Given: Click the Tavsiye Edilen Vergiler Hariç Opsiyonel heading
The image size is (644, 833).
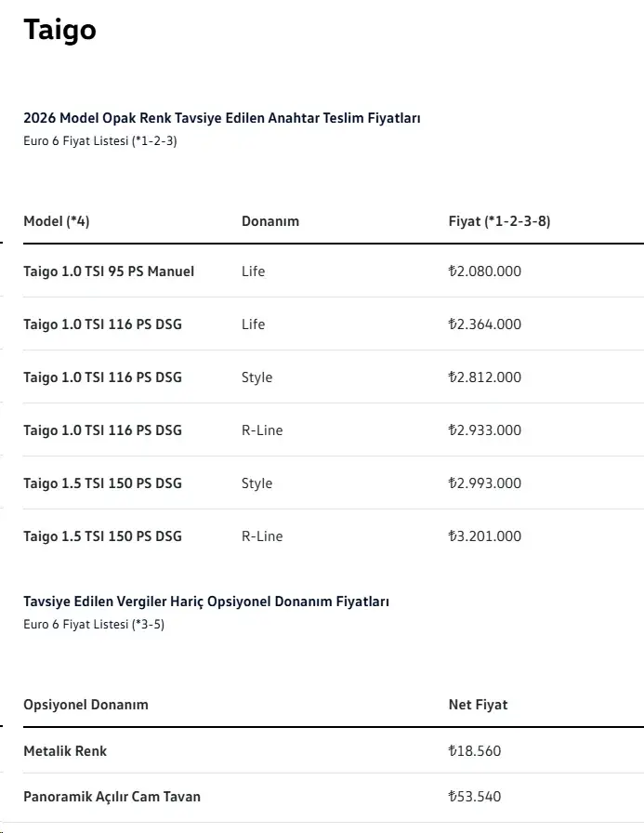Looking at the screenshot, I should (x=206, y=602).
